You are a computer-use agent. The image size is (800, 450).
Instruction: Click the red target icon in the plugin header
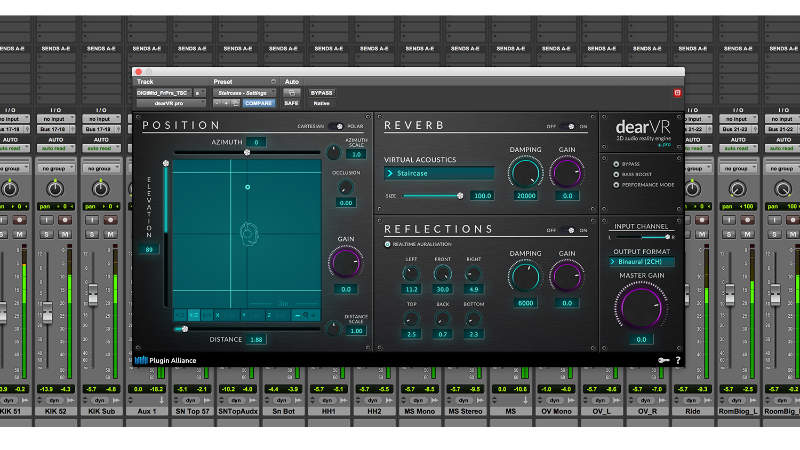[677, 93]
